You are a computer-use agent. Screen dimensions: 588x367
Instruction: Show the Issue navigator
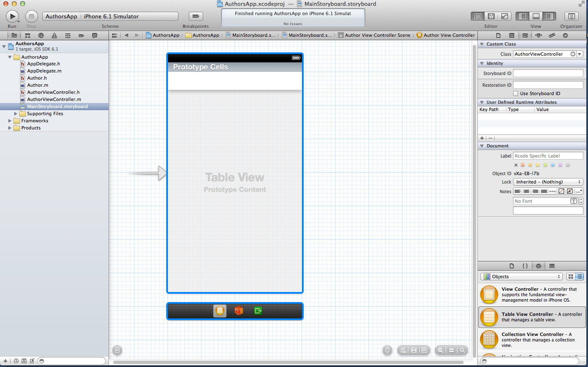54,36
